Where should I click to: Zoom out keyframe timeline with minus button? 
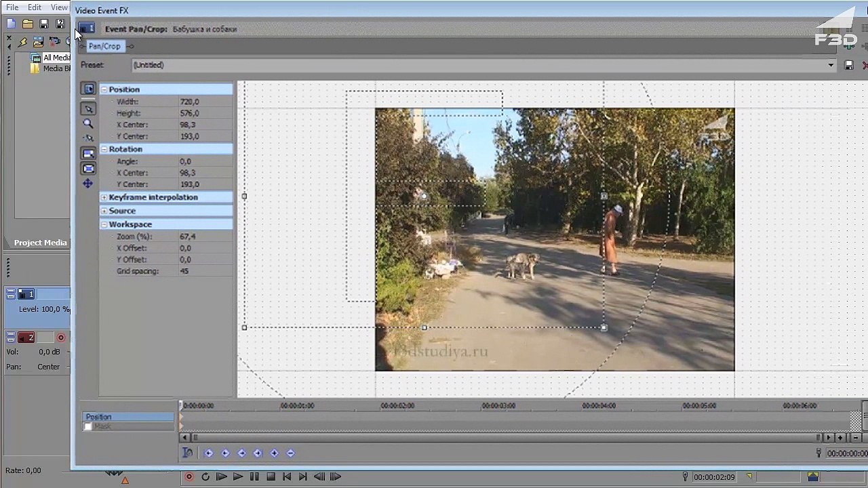click(855, 438)
